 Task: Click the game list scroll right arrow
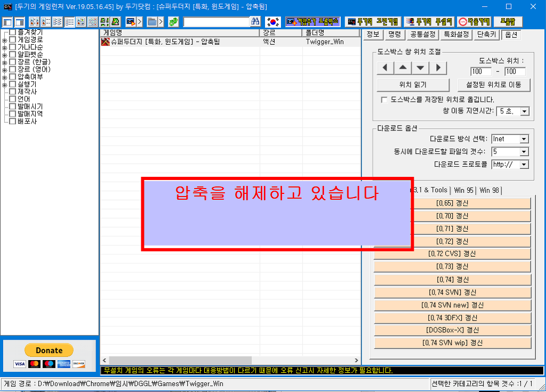[x=356, y=360]
